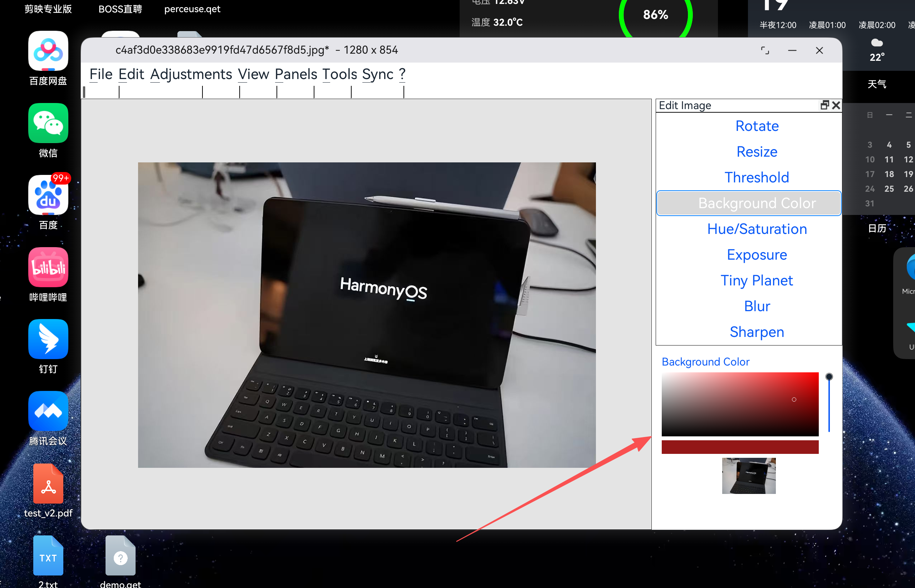
Task: Minimize the image viewer window
Action: tap(792, 50)
